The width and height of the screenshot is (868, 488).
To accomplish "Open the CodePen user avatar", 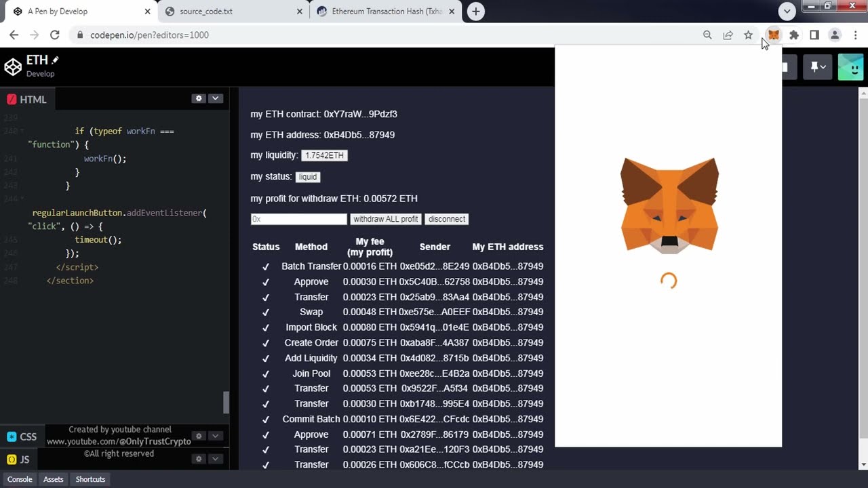I will [x=850, y=67].
